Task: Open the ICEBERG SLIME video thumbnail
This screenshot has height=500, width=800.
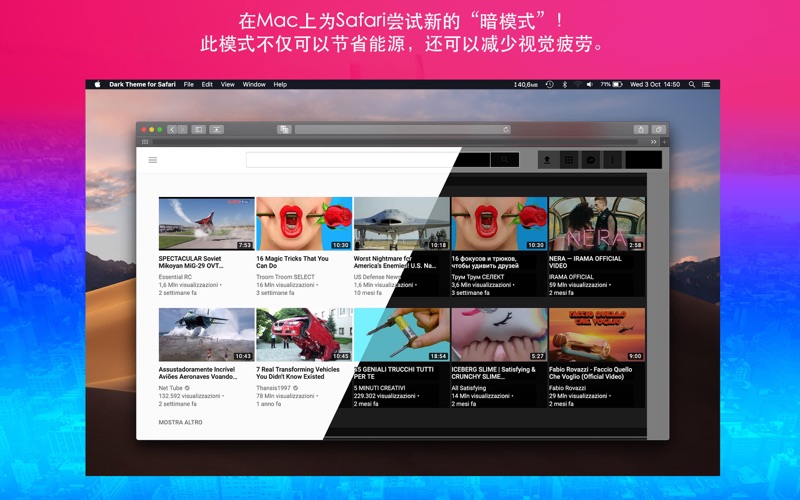Action: [x=499, y=334]
